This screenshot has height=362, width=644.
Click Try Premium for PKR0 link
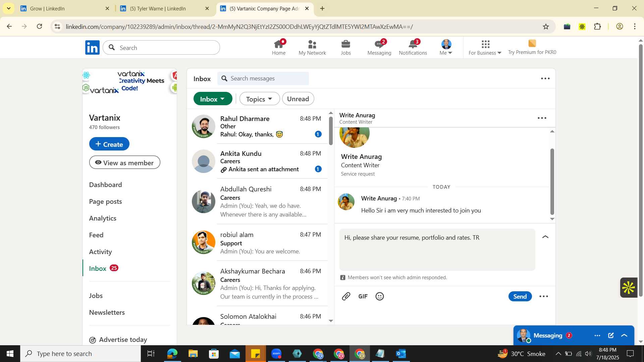[x=532, y=47]
